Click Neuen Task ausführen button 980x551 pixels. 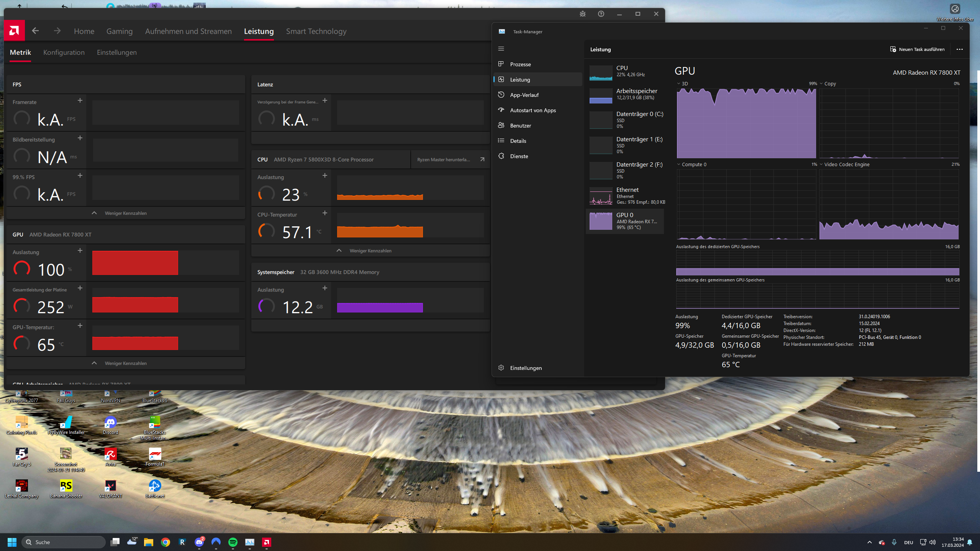917,49
